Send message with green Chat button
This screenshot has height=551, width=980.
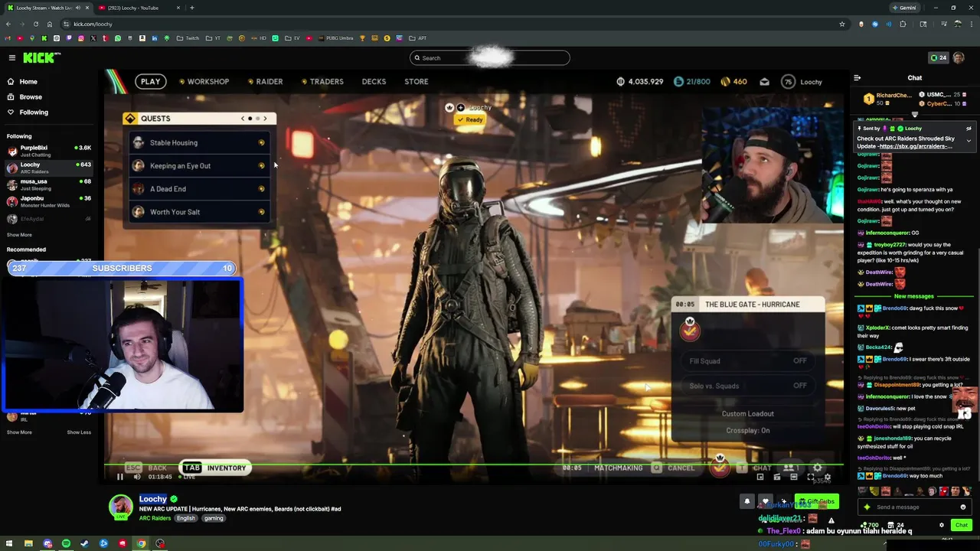962,525
